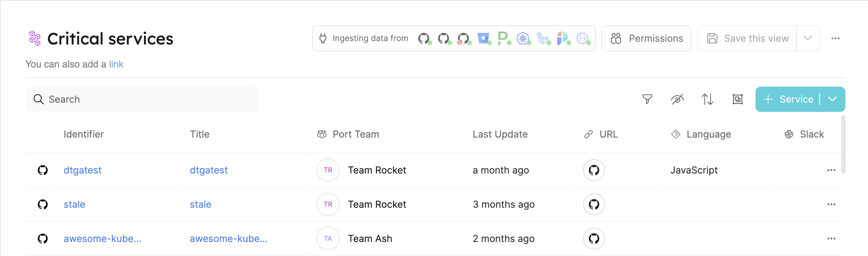Click the sort arrows icon
The image size is (868, 256).
pyautogui.click(x=707, y=99)
